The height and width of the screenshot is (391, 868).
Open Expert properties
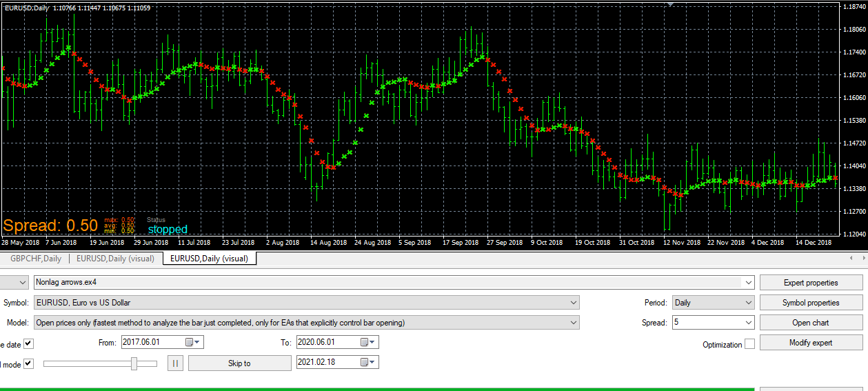click(811, 282)
